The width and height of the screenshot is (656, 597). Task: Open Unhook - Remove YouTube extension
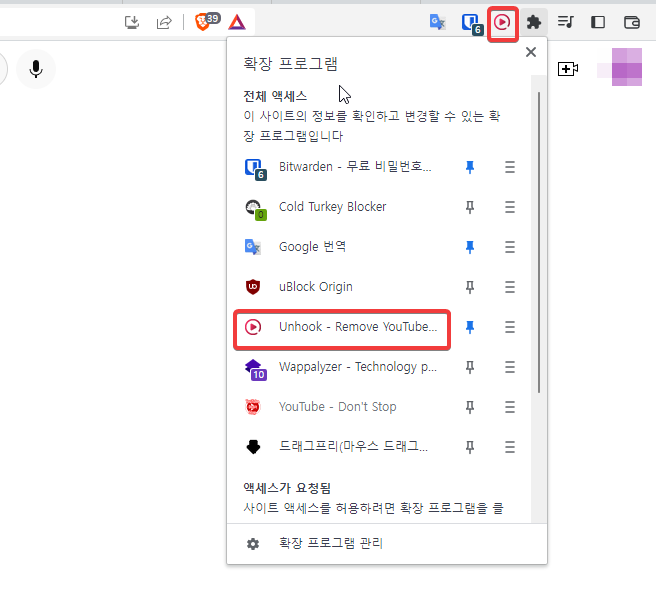pyautogui.click(x=342, y=327)
